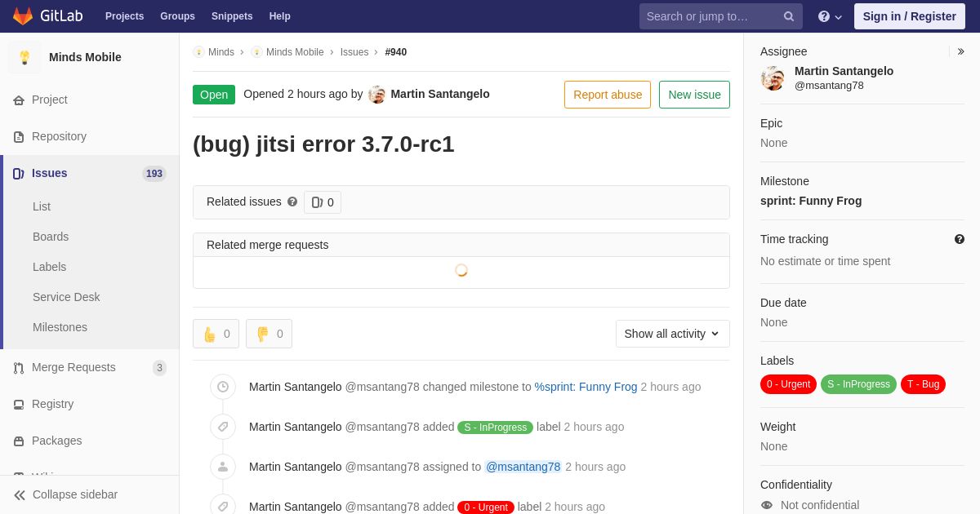Click the S - InProgress label in activity feed
This screenshot has height=514, width=980.
(495, 428)
